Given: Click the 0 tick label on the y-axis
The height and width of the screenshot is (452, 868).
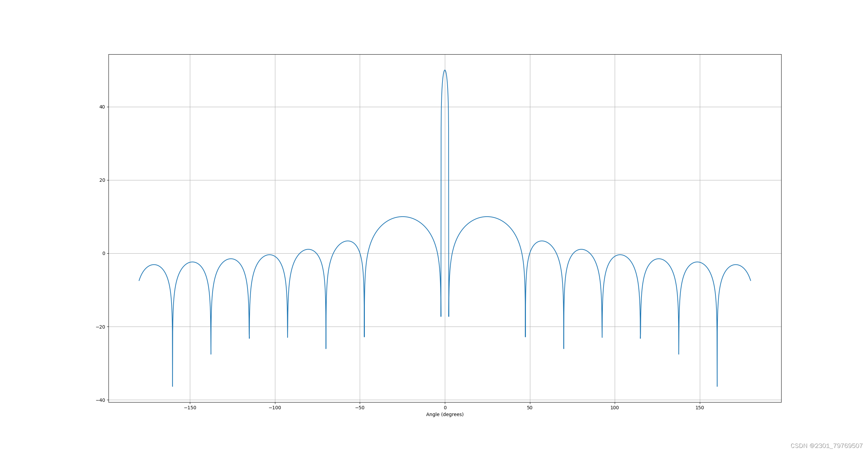Looking at the screenshot, I should [103, 253].
